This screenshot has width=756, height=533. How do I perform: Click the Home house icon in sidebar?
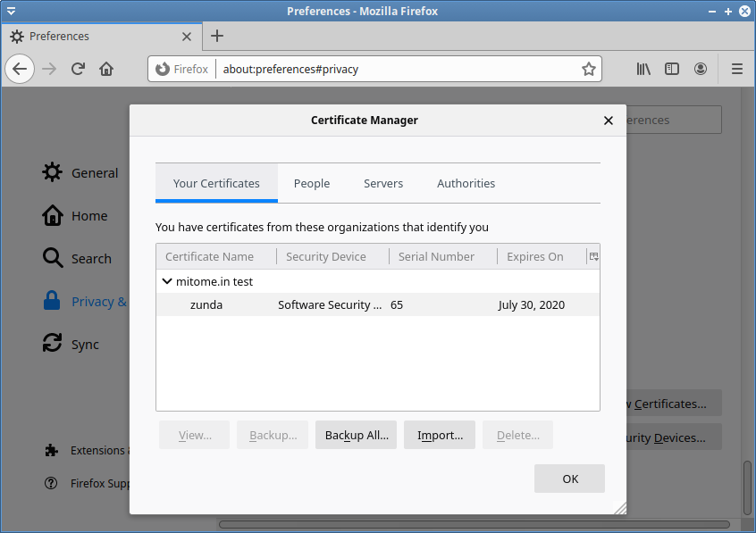pos(52,215)
